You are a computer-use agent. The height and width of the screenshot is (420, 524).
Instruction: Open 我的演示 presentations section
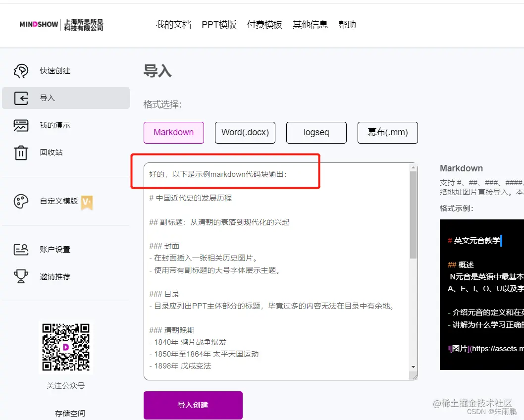point(56,125)
